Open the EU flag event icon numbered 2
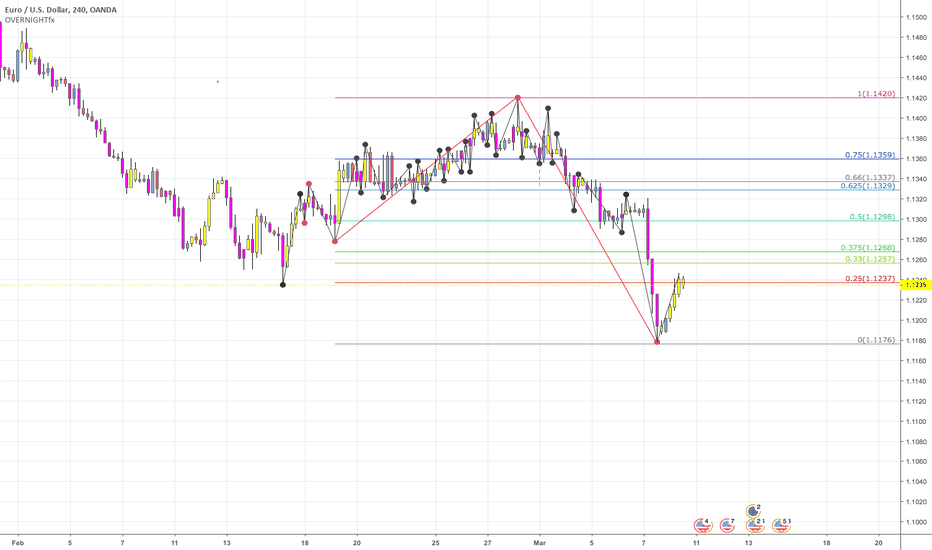Viewport: 932px width, 550px height. (754, 511)
